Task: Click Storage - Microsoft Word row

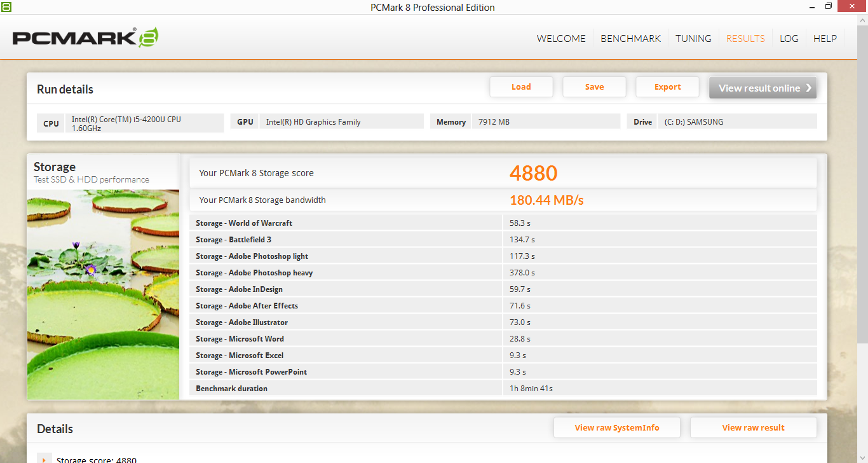Action: (x=503, y=339)
